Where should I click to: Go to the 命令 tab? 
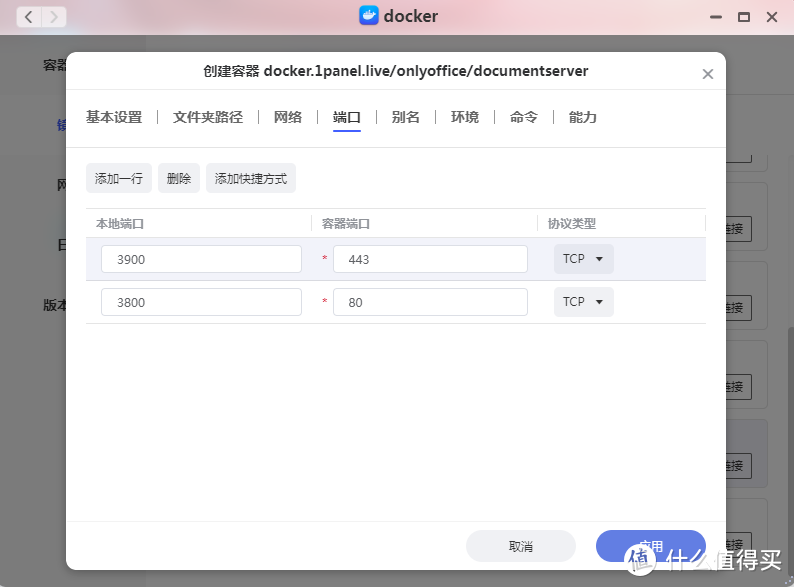(524, 117)
